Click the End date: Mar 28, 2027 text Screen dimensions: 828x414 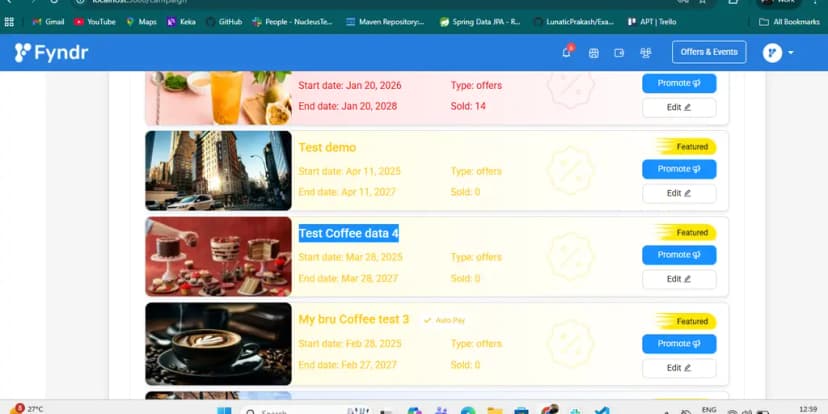[348, 278]
